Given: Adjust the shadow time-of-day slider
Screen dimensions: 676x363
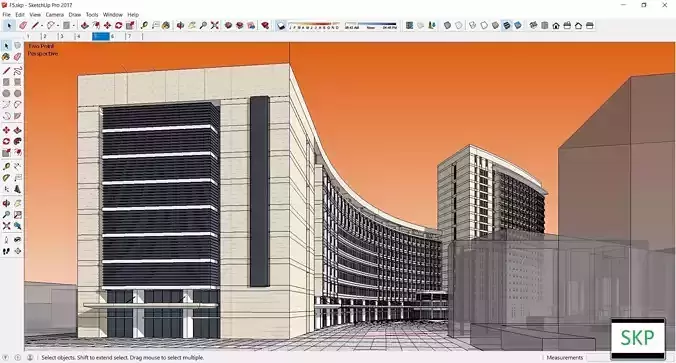Looking at the screenshot, I should 371,26.
